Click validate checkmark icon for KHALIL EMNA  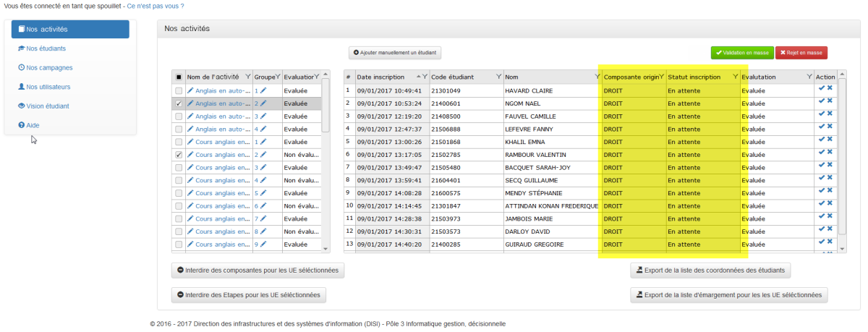pyautogui.click(x=821, y=140)
